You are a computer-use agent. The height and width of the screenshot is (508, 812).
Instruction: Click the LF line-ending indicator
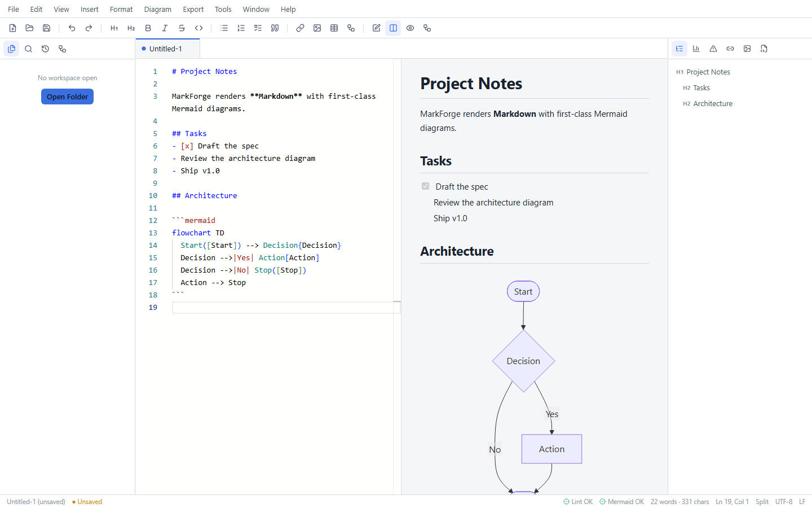click(802, 502)
